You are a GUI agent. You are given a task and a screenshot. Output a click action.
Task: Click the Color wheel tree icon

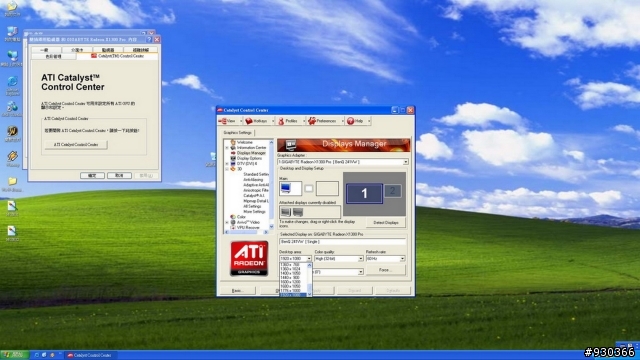point(233,217)
